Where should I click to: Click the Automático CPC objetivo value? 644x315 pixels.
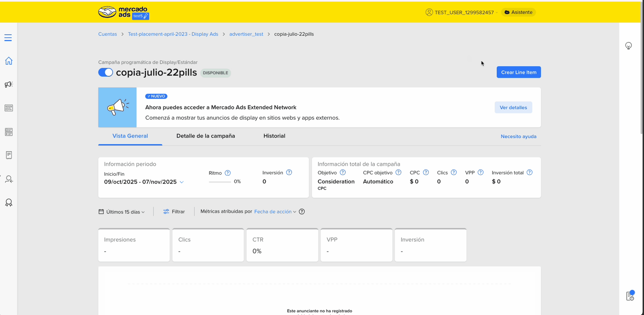click(x=378, y=181)
